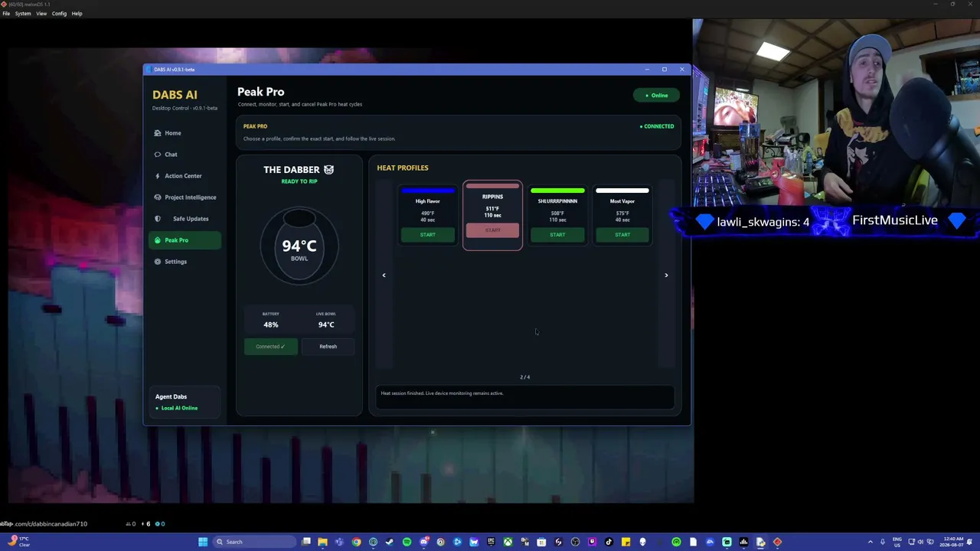Click the Settings gear icon in sidebar
The image size is (980, 551).
point(158,262)
